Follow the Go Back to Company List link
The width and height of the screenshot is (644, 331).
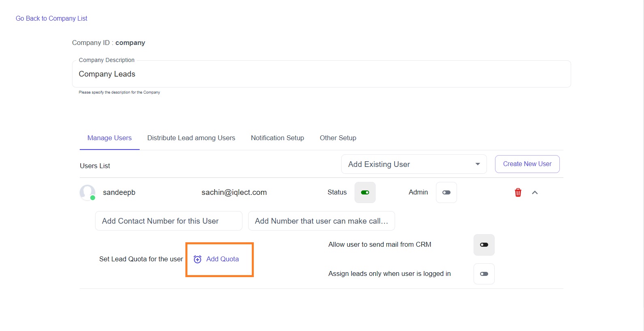[51, 18]
